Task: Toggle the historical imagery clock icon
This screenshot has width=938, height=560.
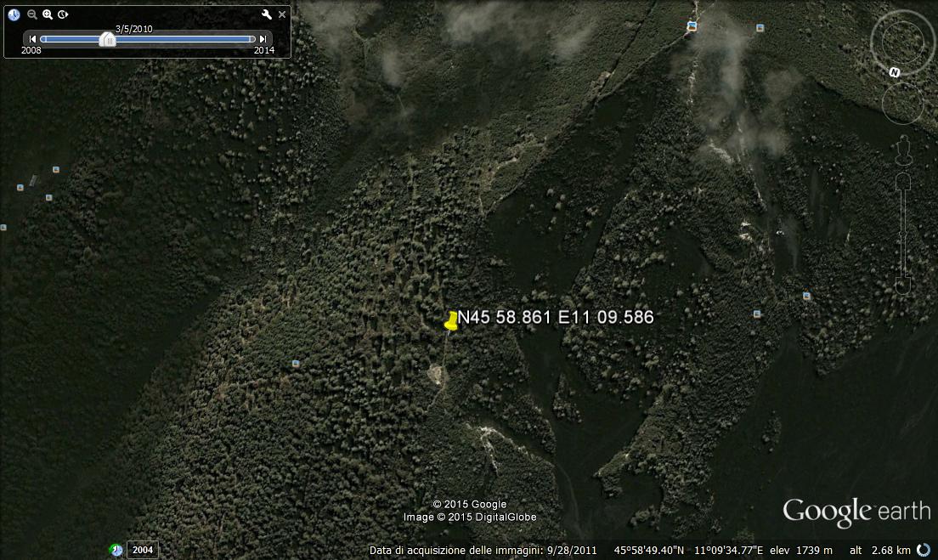Action: point(14,14)
